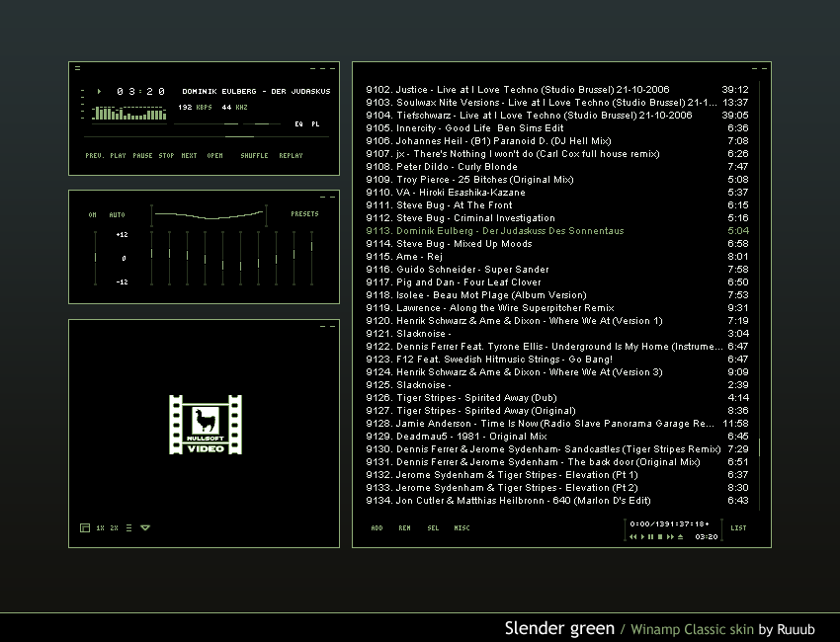The image size is (840, 642).
Task: Select track 9126 Tiger Stripes Spirited Away (Dub)
Action: (x=557, y=398)
